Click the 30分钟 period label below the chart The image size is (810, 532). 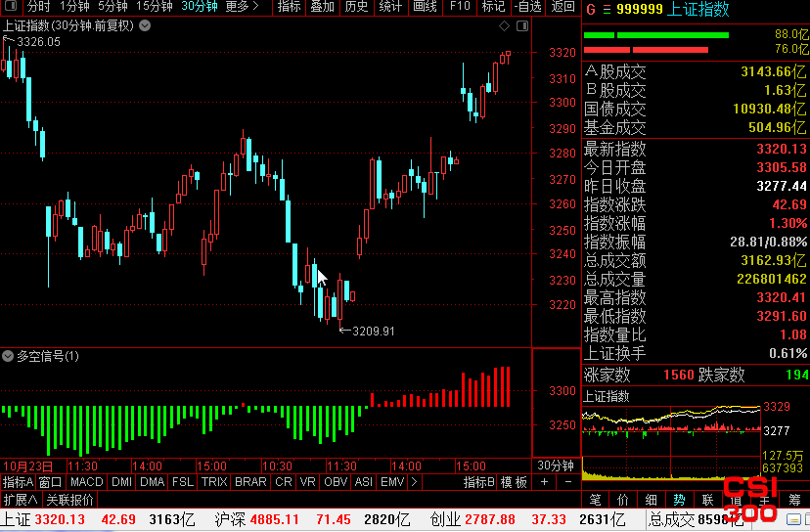tap(556, 465)
